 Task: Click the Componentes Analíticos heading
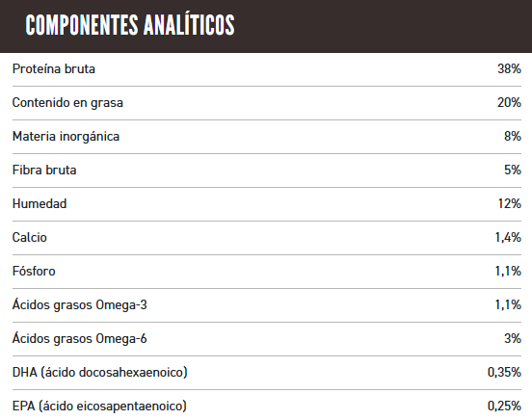(x=130, y=25)
